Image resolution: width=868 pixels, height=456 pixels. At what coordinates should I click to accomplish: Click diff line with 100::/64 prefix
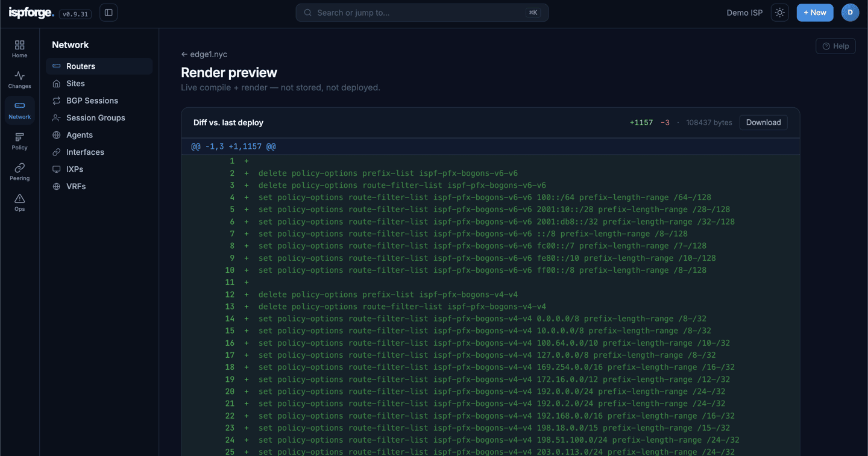click(491, 198)
